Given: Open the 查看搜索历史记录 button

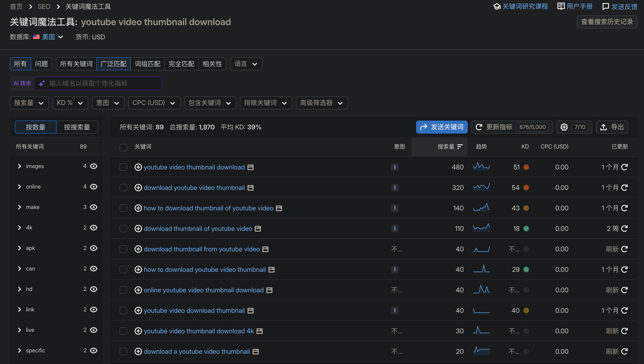Looking at the screenshot, I should [x=607, y=22].
